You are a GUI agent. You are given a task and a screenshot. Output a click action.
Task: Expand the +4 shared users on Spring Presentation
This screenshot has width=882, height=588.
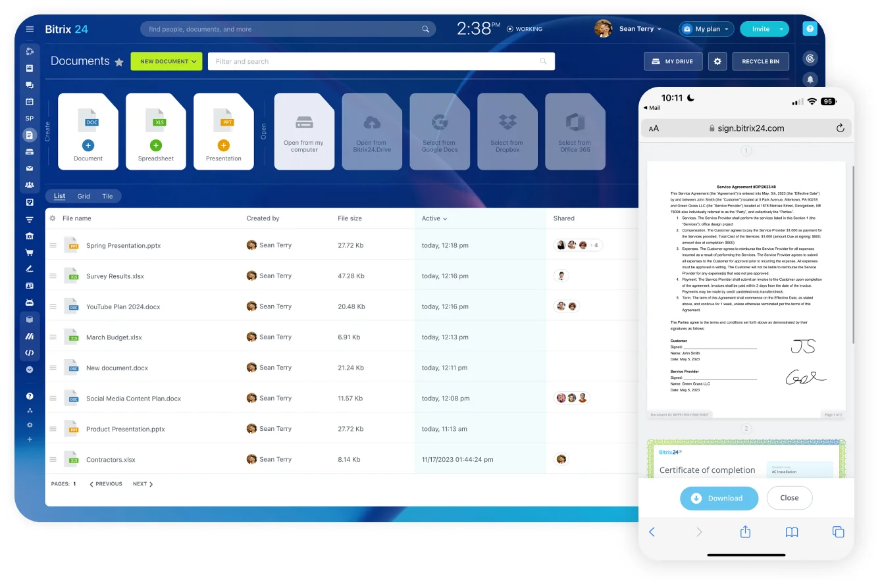[594, 245]
